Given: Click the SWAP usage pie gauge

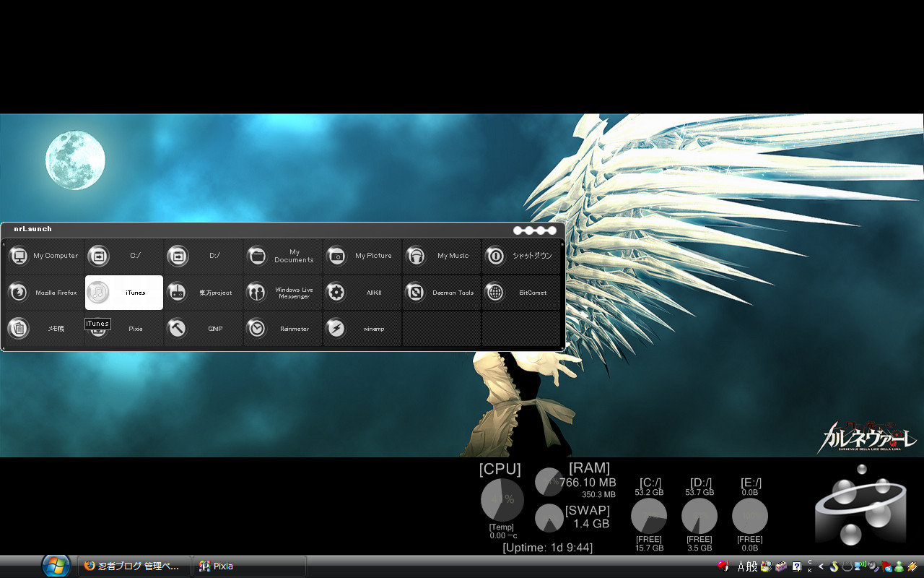Looking at the screenshot, I should (x=549, y=518).
